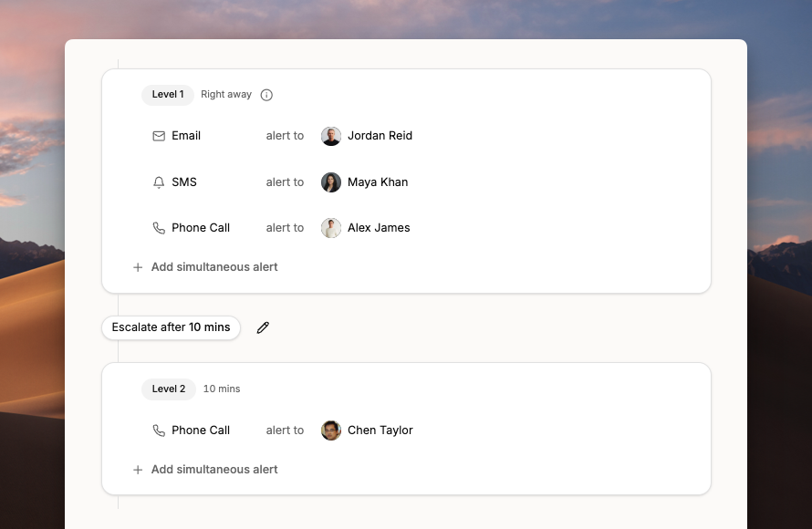The width and height of the screenshot is (812, 529).
Task: Select the Level 1 badge
Action: point(168,95)
